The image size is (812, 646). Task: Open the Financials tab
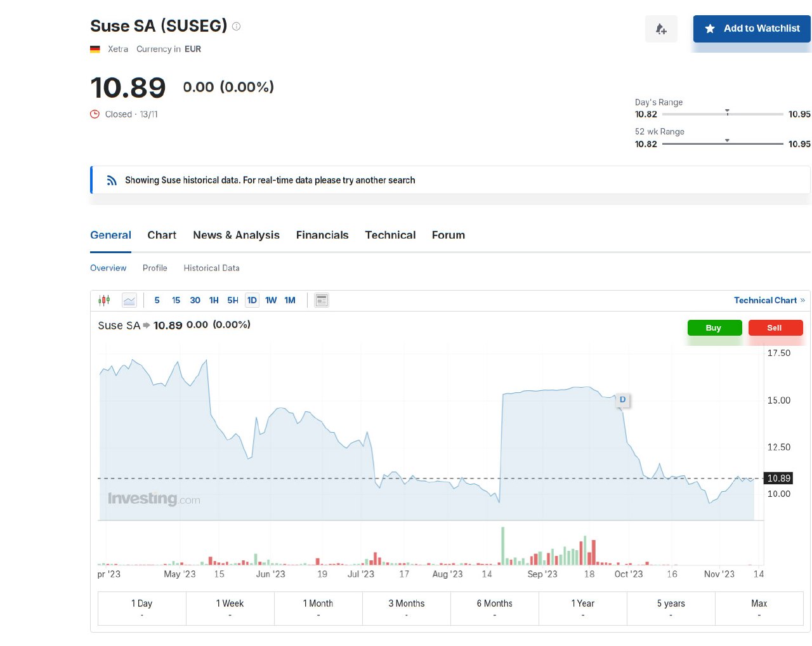(x=322, y=235)
